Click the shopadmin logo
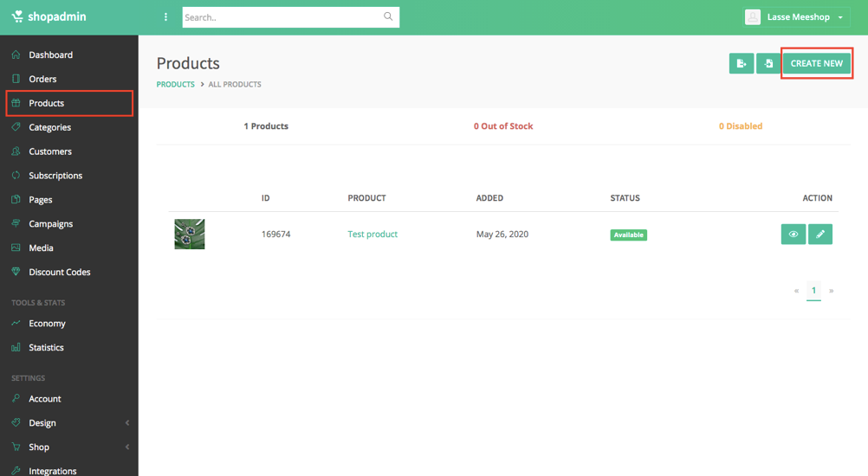This screenshot has width=868, height=476. tap(49, 16)
